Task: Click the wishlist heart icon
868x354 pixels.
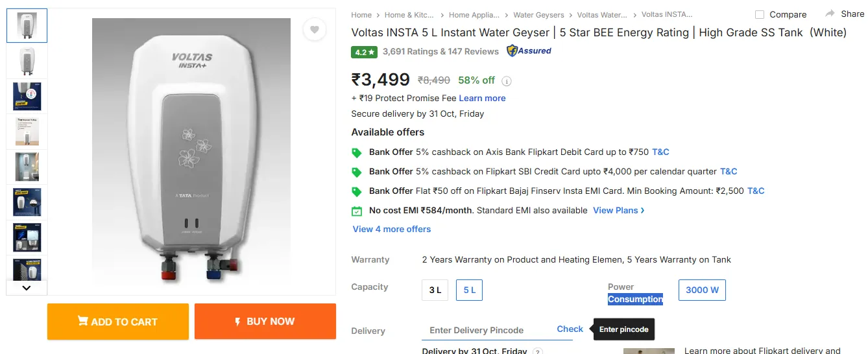Action: (314, 29)
